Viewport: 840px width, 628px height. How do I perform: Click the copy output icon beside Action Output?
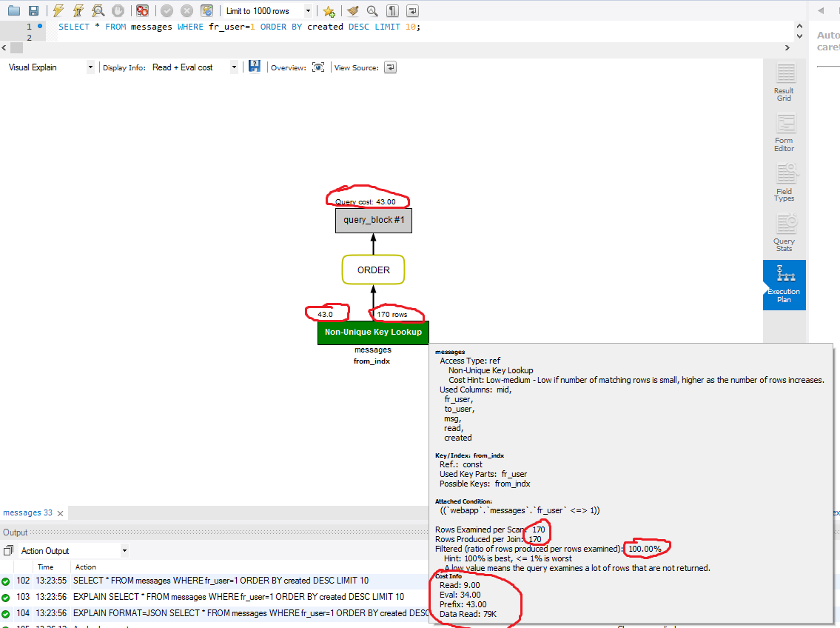pos(9,551)
